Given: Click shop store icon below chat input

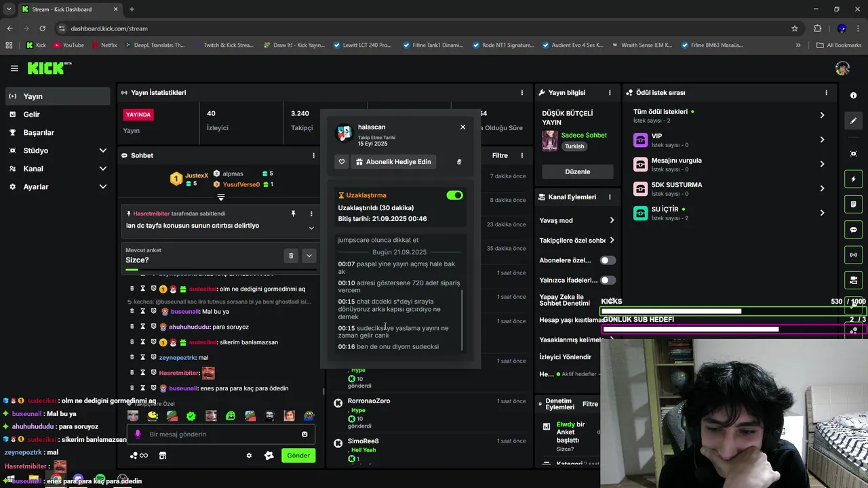Looking at the screenshot, I should pos(163,455).
